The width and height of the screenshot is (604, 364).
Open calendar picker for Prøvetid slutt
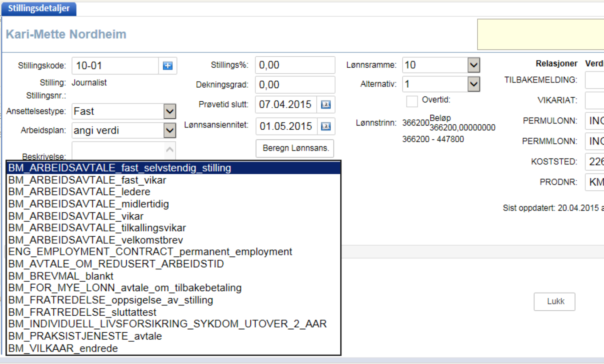(x=326, y=105)
